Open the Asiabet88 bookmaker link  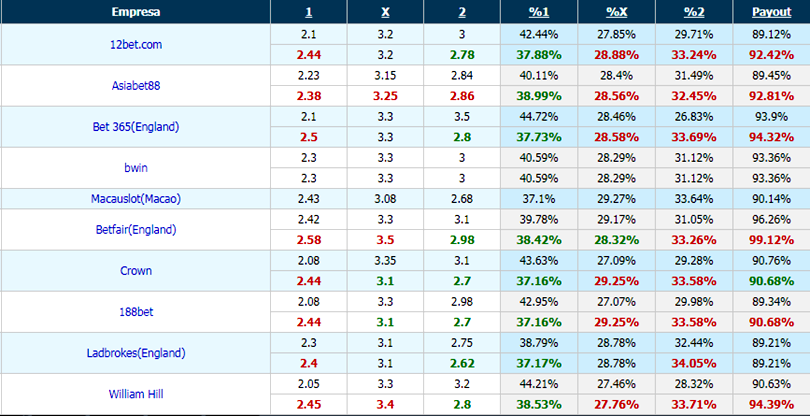click(136, 86)
